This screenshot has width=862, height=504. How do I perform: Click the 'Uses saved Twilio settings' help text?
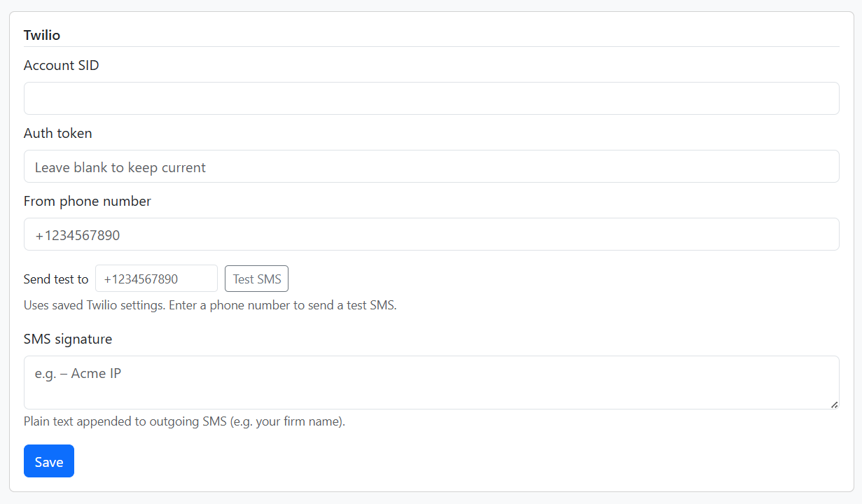coord(210,305)
